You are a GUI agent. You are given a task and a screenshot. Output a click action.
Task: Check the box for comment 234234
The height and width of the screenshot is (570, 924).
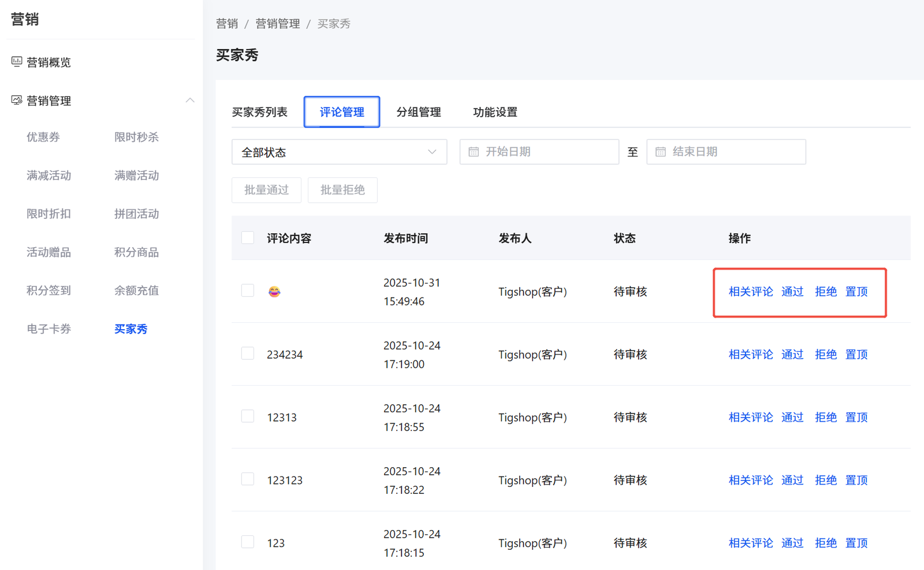248,353
